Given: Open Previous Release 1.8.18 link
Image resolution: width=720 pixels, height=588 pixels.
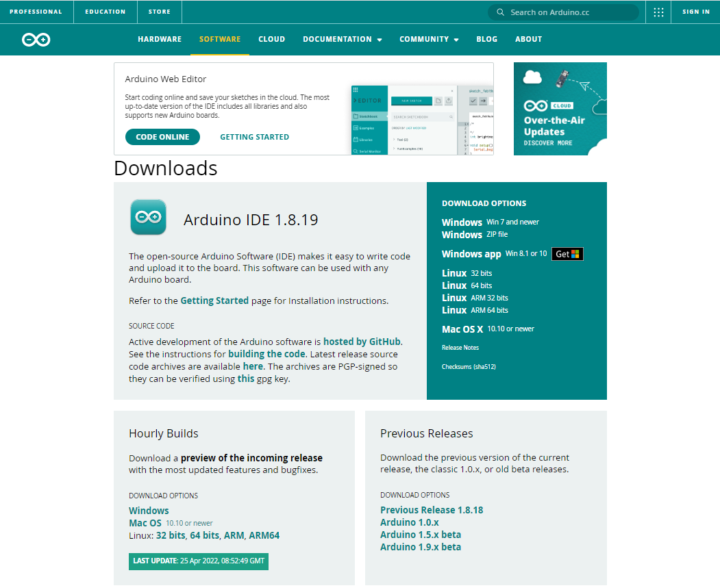Looking at the screenshot, I should click(432, 510).
